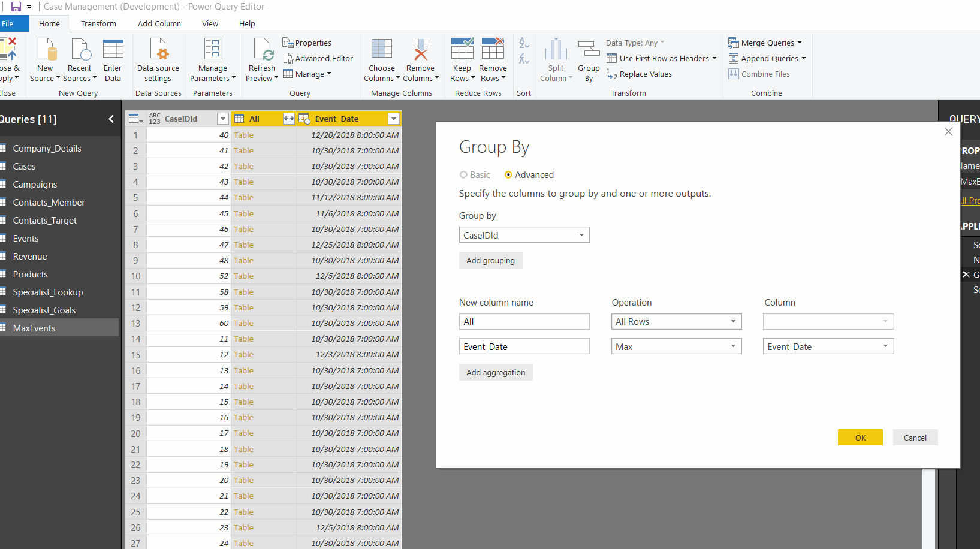Click the Keep Rows icon

click(462, 48)
